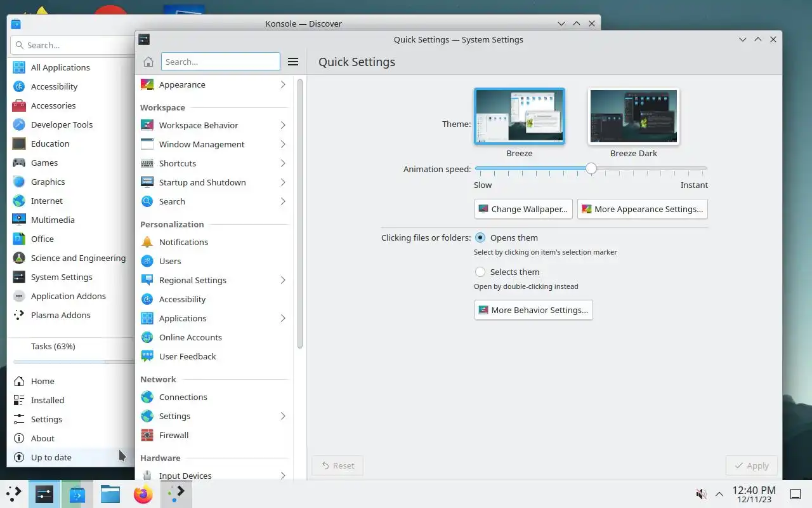
Task: Open Installed page in Discover
Action: point(71,400)
